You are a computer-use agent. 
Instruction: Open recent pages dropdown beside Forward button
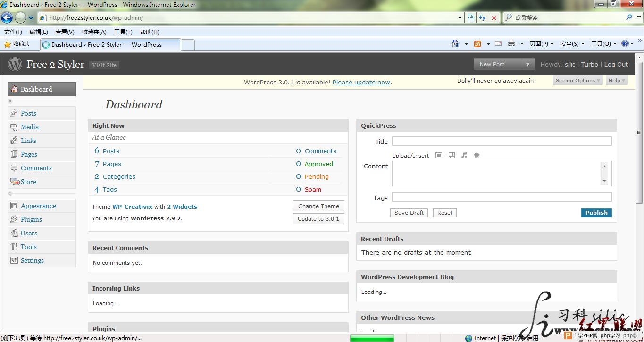click(31, 18)
